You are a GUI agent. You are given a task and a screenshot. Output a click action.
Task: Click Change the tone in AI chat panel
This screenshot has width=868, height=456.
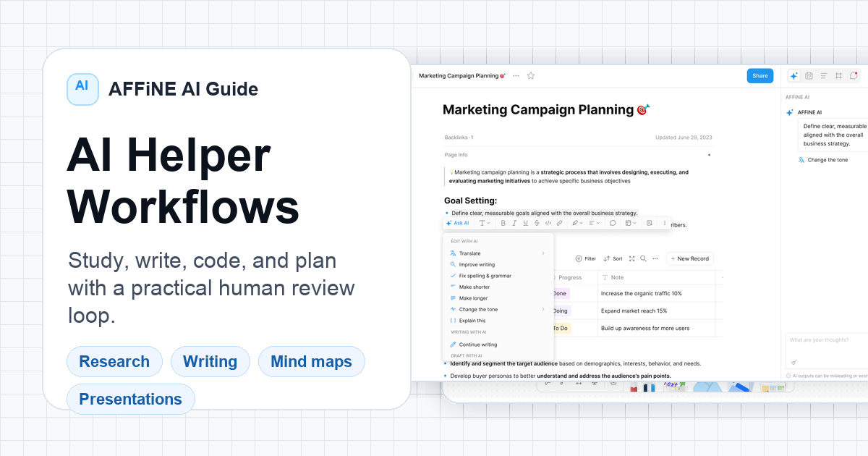click(x=823, y=160)
